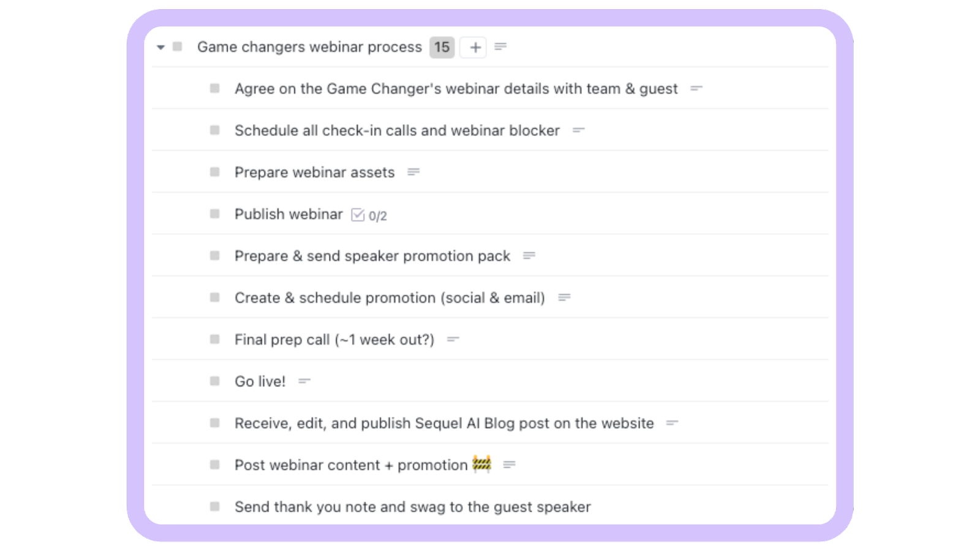Click the status square of Game changers parent task
Screen dimensions: 980x551
[x=178, y=47]
